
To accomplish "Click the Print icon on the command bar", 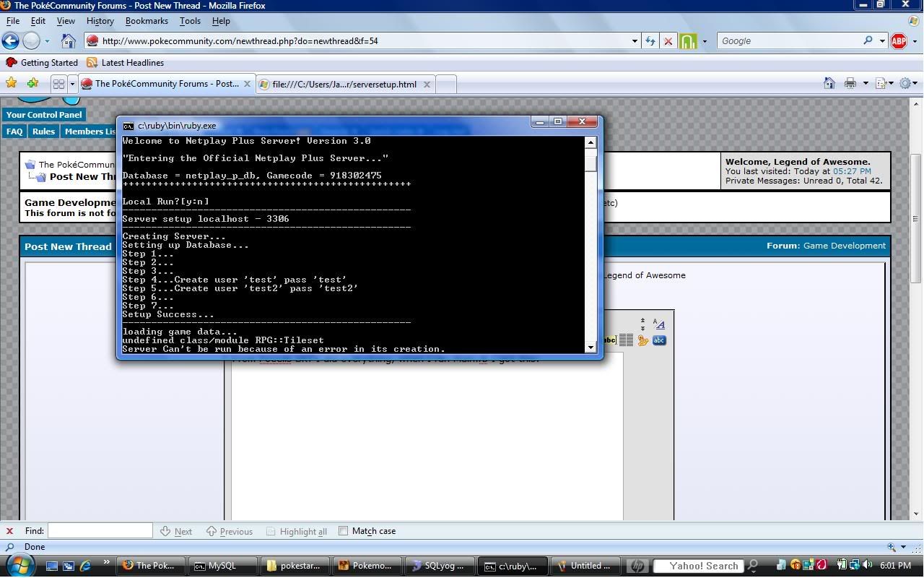I will 850,83.
